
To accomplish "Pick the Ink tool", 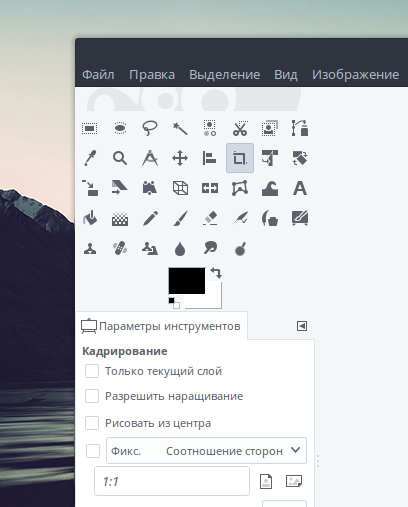I will pyautogui.click(x=270, y=218).
